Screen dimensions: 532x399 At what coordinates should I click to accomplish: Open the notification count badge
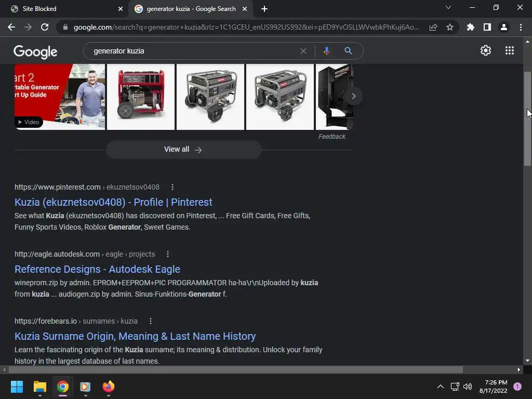pyautogui.click(x=517, y=387)
